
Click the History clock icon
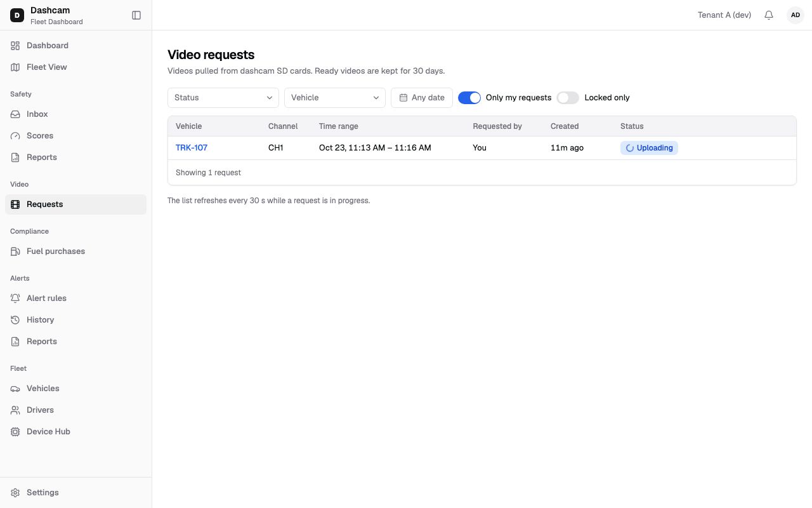[15, 320]
